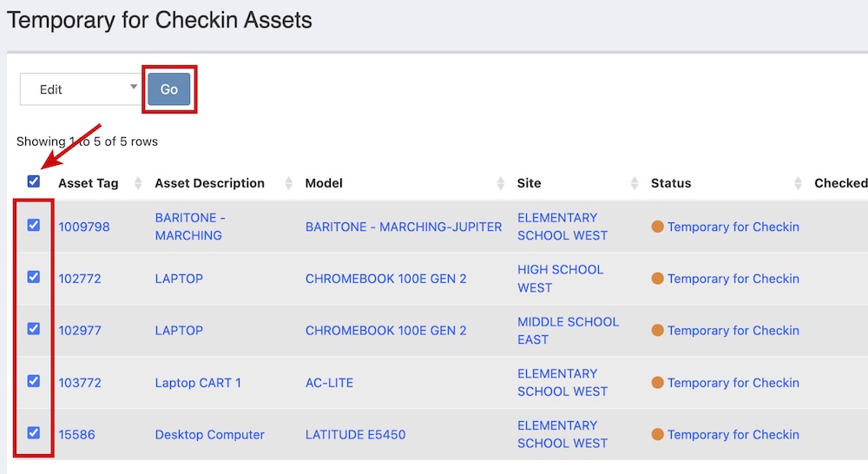
Task: Deselect the row checkbox for asset 103772
Action: [34, 381]
